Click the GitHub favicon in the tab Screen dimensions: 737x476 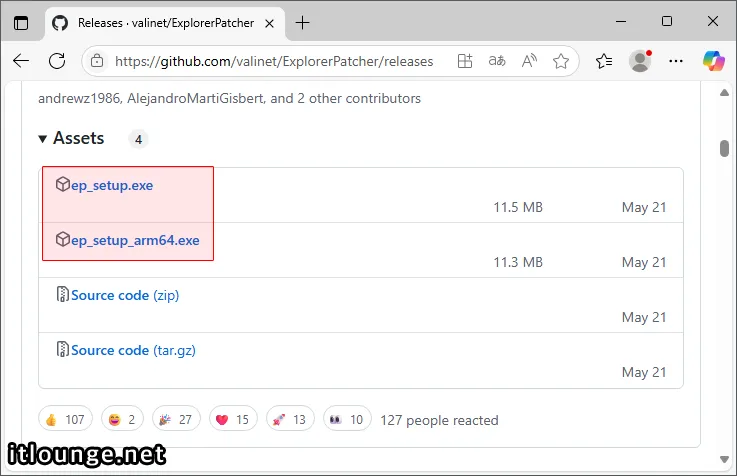[x=60, y=23]
